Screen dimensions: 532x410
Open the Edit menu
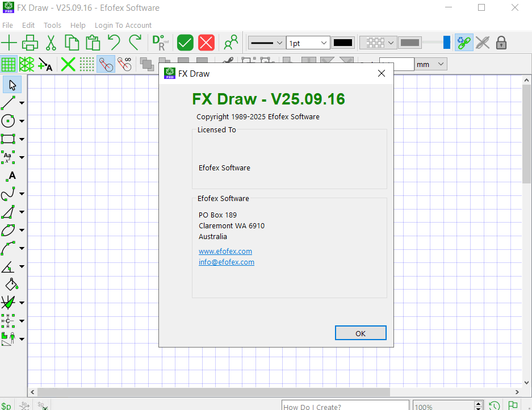(28, 26)
